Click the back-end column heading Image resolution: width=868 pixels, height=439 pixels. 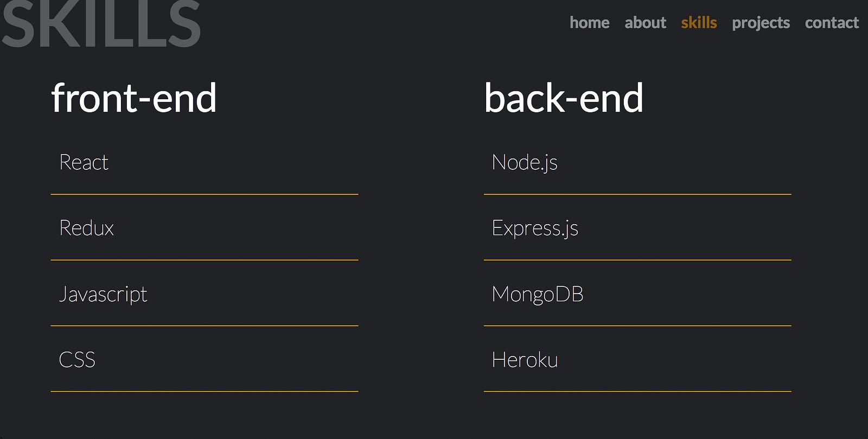(564, 98)
